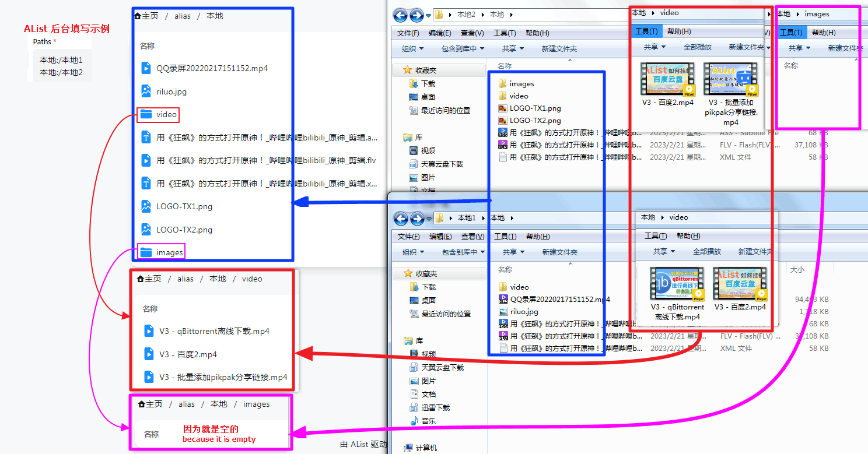This screenshot has height=454, width=868.
Task: Open recent pages arrow in 本地2 Explorer window
Action: click(429, 16)
